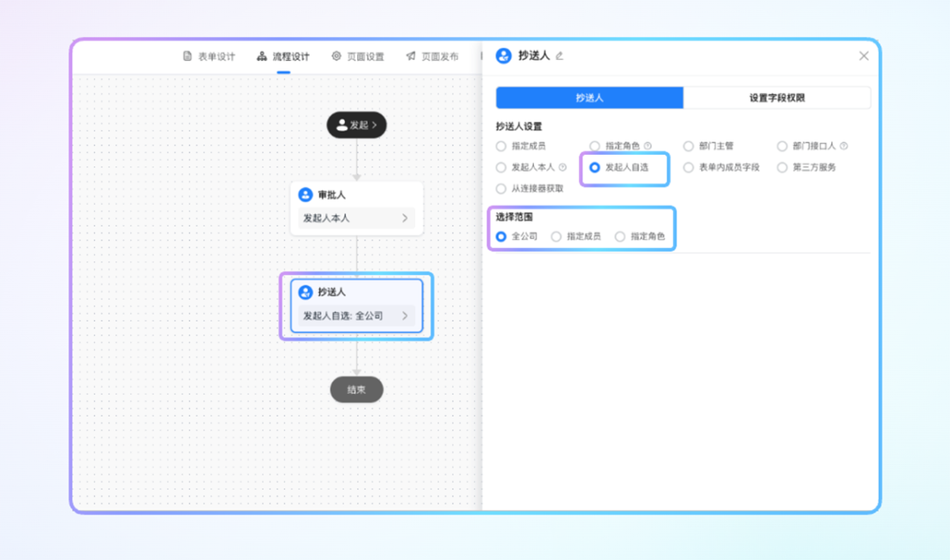Choose the 第三方服务 radio option
This screenshot has height=560, width=950.
pyautogui.click(x=782, y=167)
